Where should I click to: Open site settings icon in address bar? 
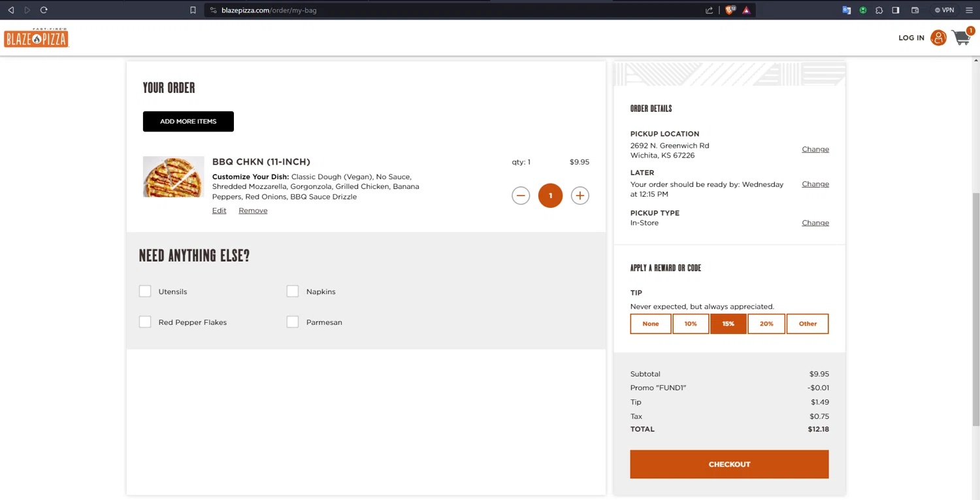tap(213, 10)
